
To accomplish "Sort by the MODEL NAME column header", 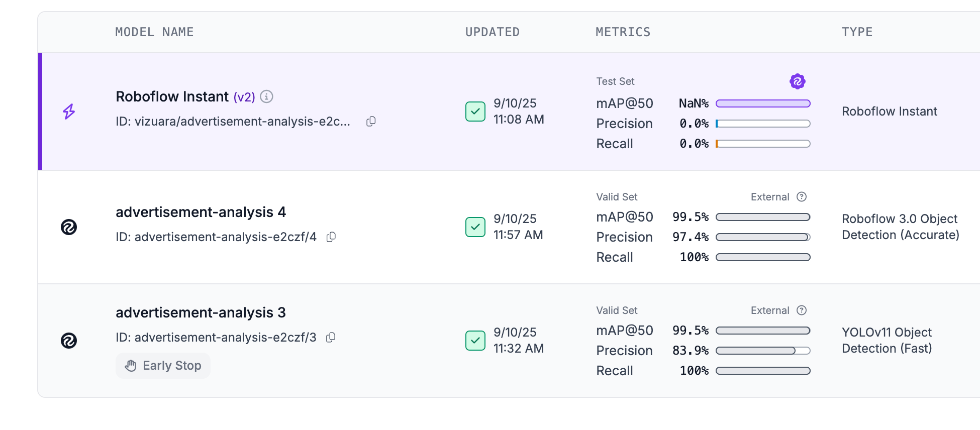I will tap(154, 32).
